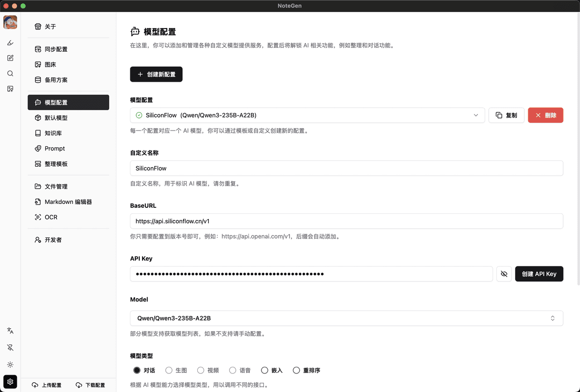Viewport: 580px width, 392px height.
Task: Open the writing/edit note icon in left rail
Action: 10,58
